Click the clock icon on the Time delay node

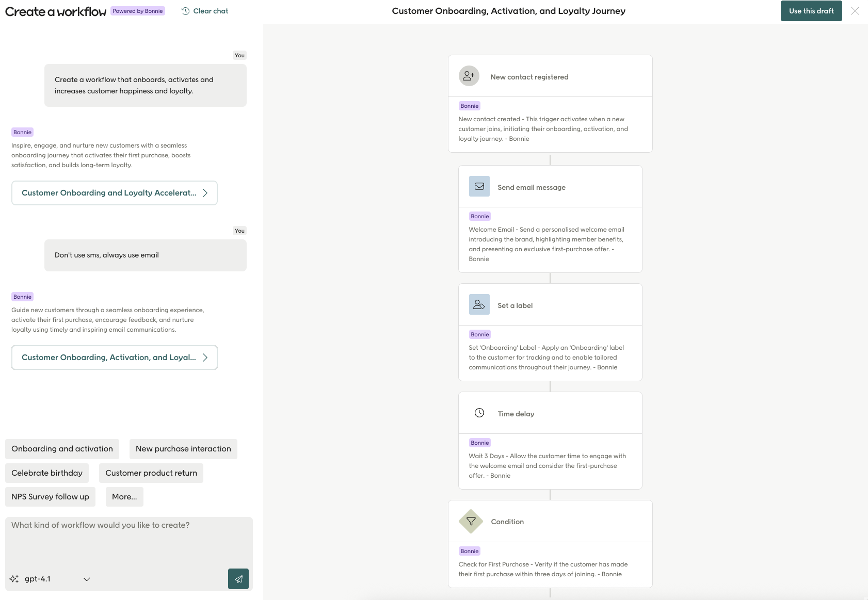pos(479,413)
